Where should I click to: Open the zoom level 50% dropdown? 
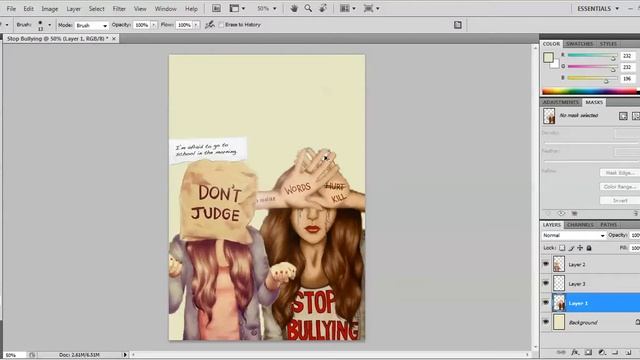pos(267,8)
